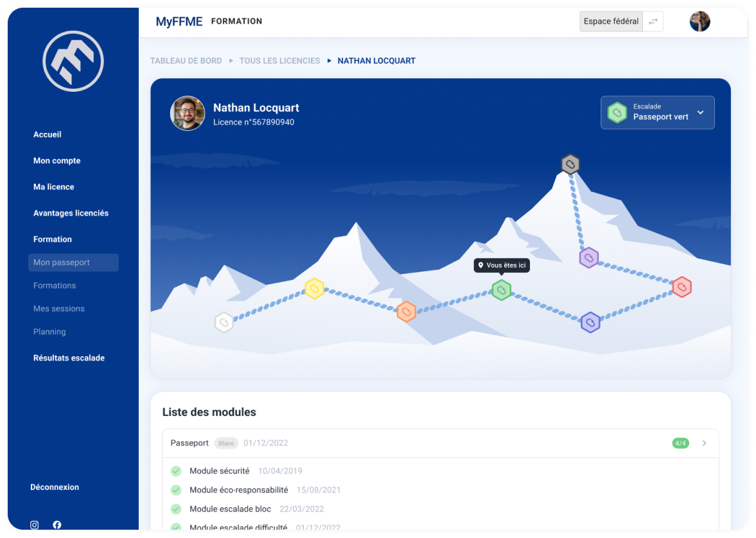The image size is (756, 538).
Task: Go to Résultats escalade menu item
Action: (69, 358)
